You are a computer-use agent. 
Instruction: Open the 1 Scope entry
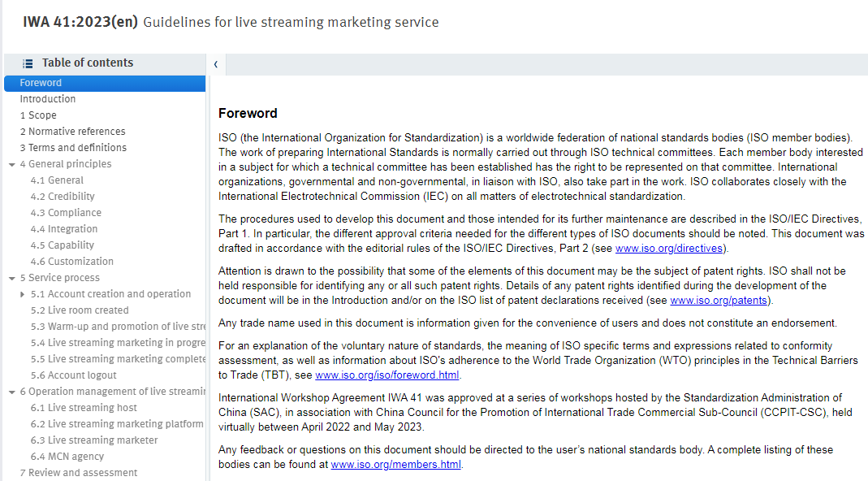tap(38, 115)
